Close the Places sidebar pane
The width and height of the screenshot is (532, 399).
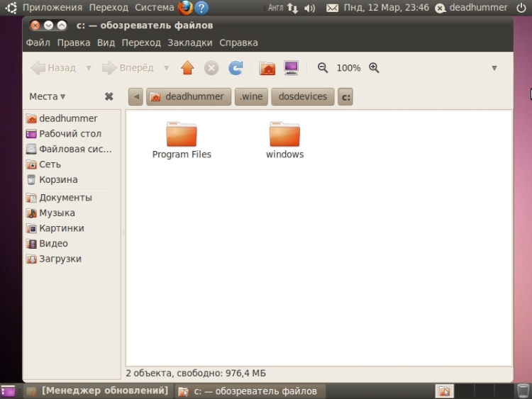tap(109, 96)
